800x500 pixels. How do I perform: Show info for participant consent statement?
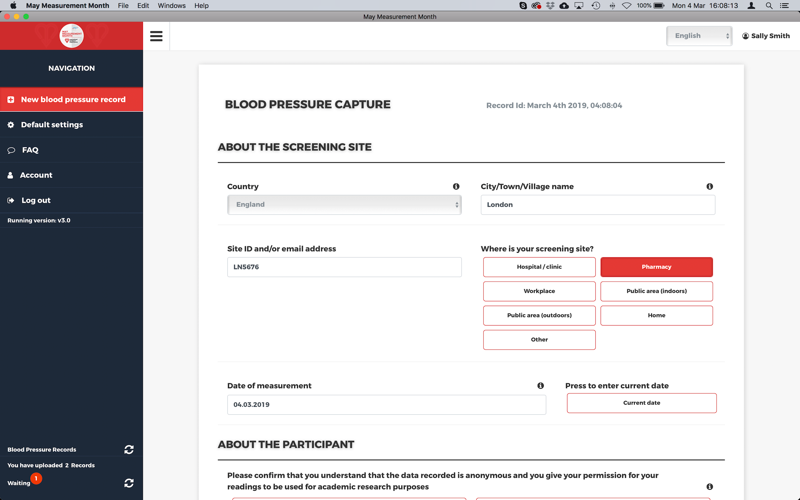click(710, 487)
